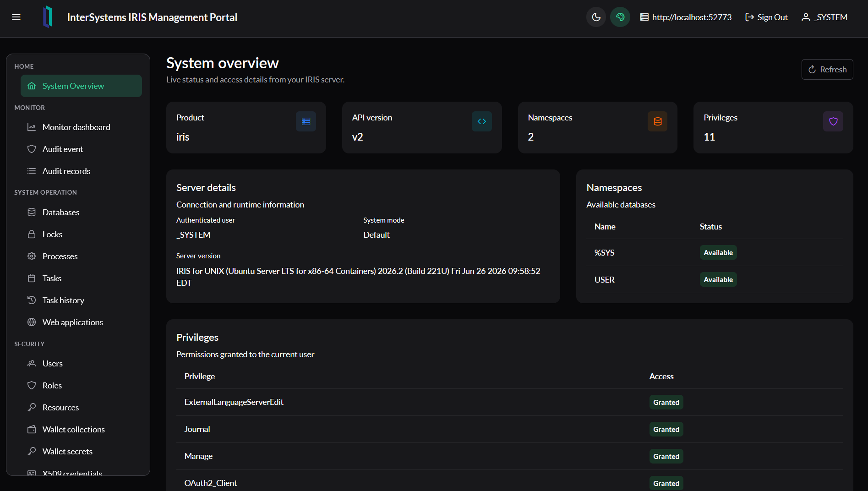Navigate to Resources
This screenshot has width=868, height=491.
coord(81,408)
